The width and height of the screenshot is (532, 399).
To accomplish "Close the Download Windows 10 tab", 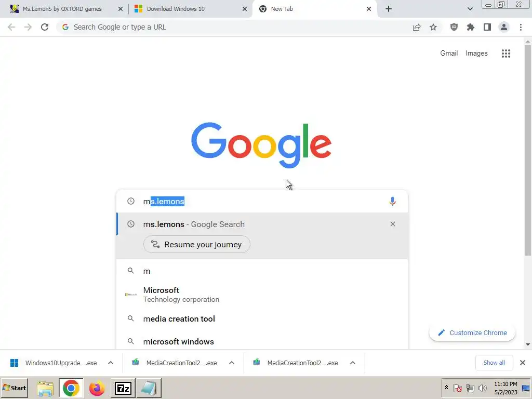I will [x=245, y=9].
